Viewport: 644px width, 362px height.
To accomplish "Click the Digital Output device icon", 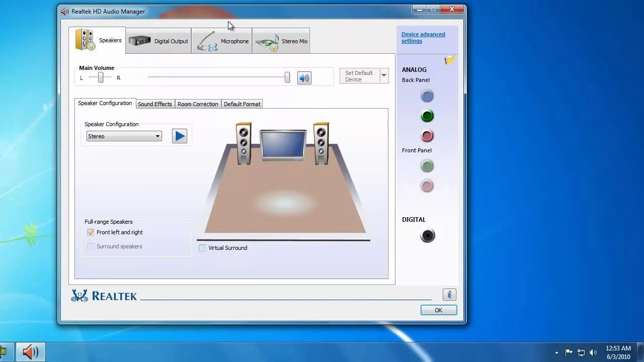I will click(140, 41).
